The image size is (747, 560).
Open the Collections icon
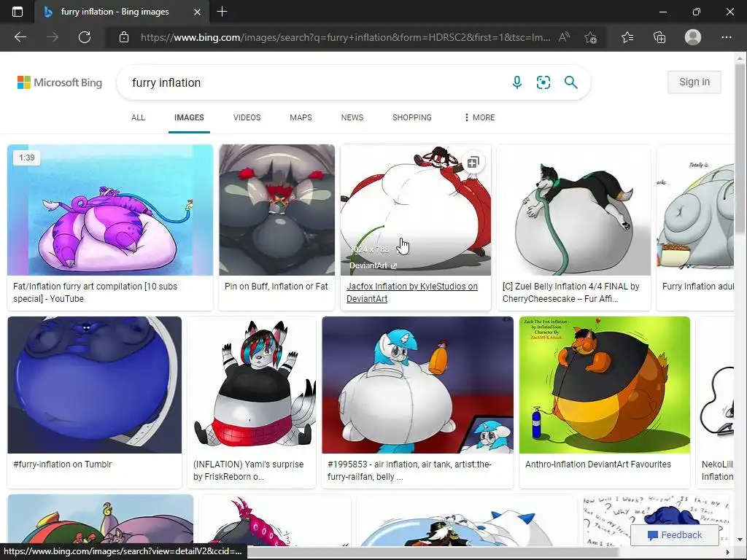pos(659,37)
